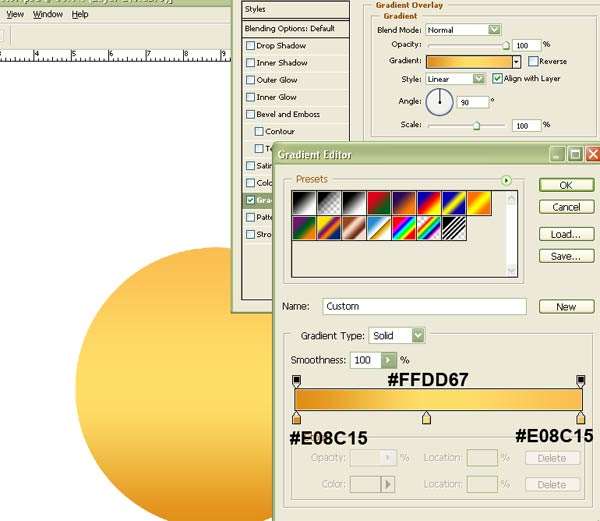Pick the diagonal transparent stripes preset
The width and height of the screenshot is (600, 521).
click(453, 229)
